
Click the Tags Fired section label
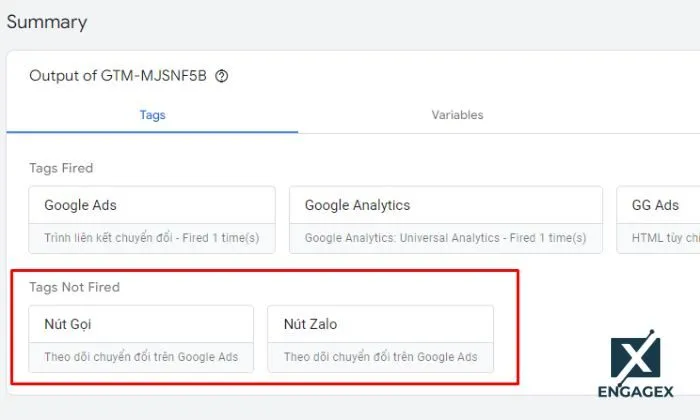[x=61, y=168]
